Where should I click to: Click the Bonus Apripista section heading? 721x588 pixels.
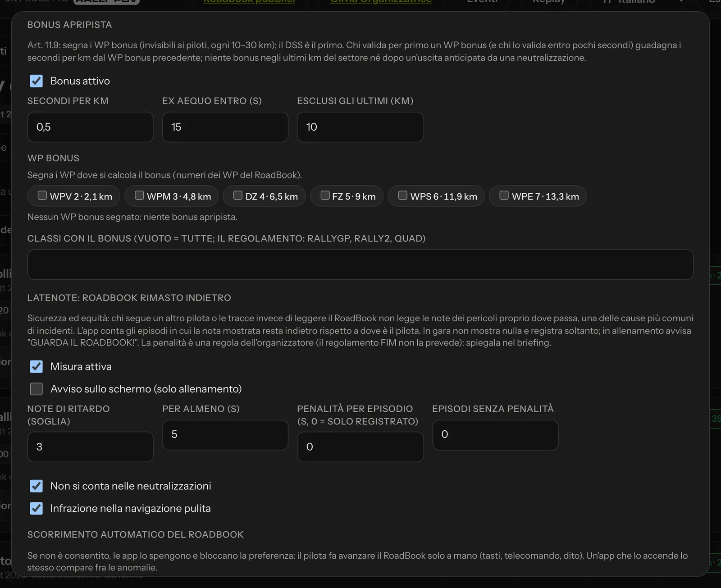[x=69, y=25]
